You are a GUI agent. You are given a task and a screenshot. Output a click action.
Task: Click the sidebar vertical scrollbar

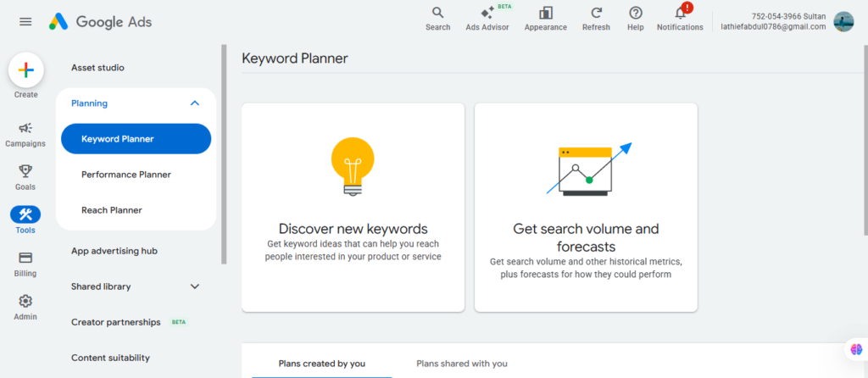pyautogui.click(x=224, y=154)
